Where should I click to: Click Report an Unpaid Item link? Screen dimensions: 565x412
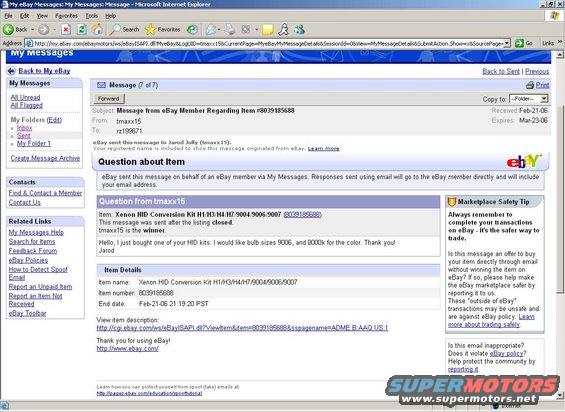pos(40,287)
